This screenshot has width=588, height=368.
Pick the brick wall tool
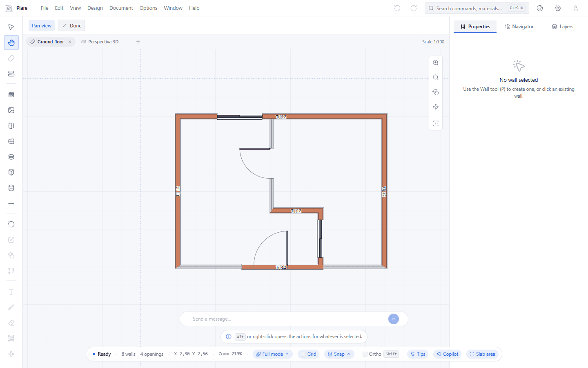click(x=11, y=94)
